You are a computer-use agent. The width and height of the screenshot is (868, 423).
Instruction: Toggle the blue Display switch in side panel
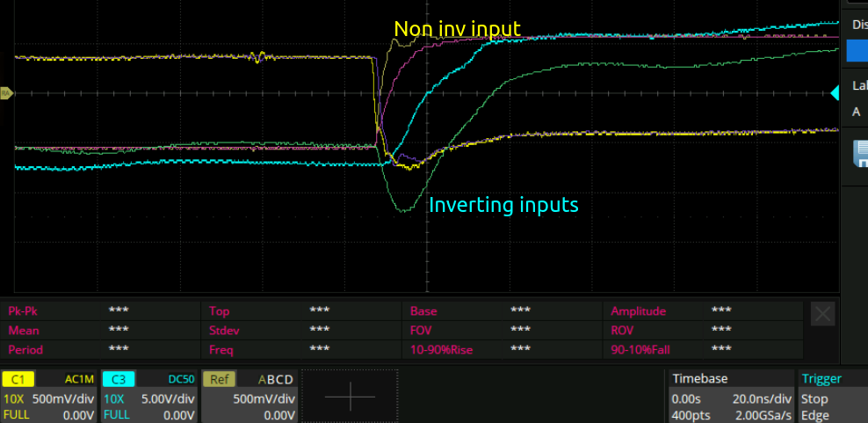pyautogui.click(x=857, y=51)
